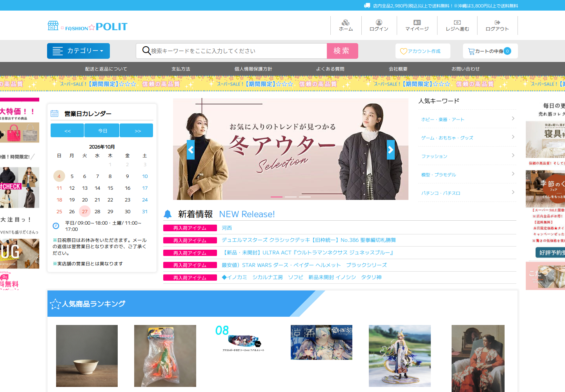The width and height of the screenshot is (565, 392).
Task: Click the calendar icon beside 営業日カレンダー
Action: [x=55, y=114]
